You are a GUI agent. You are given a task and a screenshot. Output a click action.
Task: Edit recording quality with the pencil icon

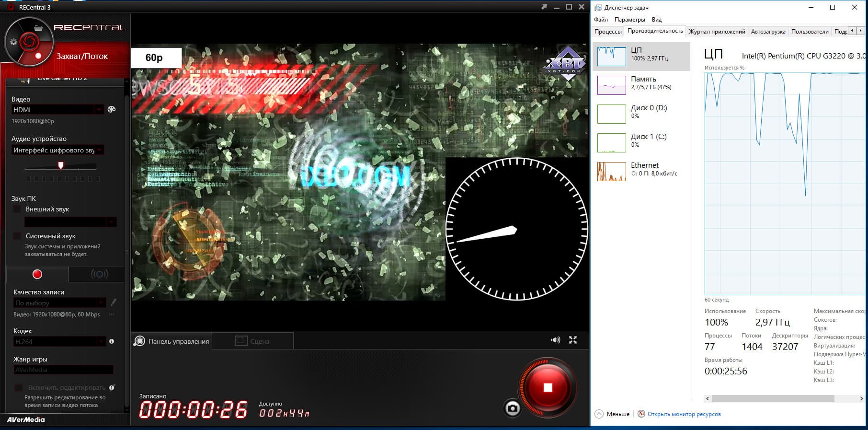[x=114, y=302]
